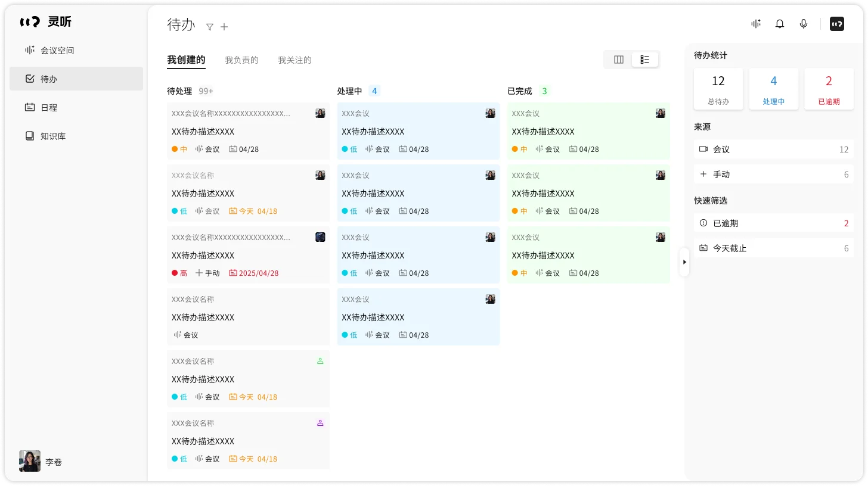
Task: Activate the microphone icon in top bar
Action: [804, 24]
